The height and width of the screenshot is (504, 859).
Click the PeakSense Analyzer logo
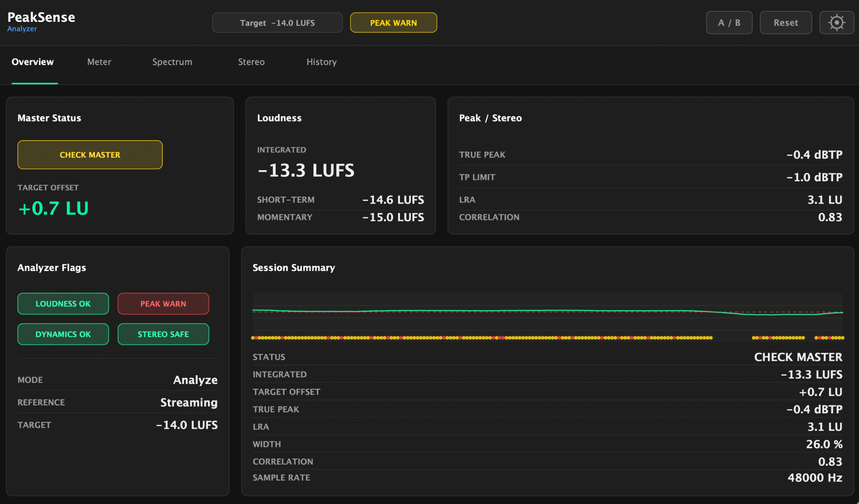pyautogui.click(x=41, y=22)
